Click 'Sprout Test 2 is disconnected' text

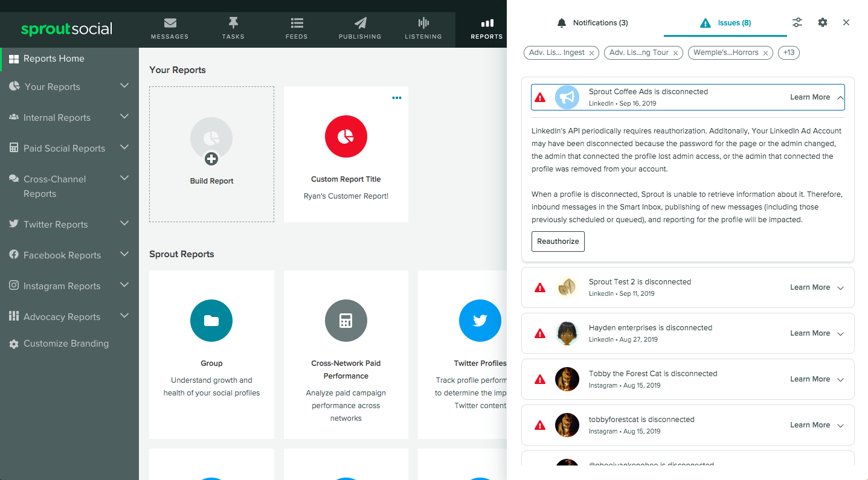click(x=640, y=282)
